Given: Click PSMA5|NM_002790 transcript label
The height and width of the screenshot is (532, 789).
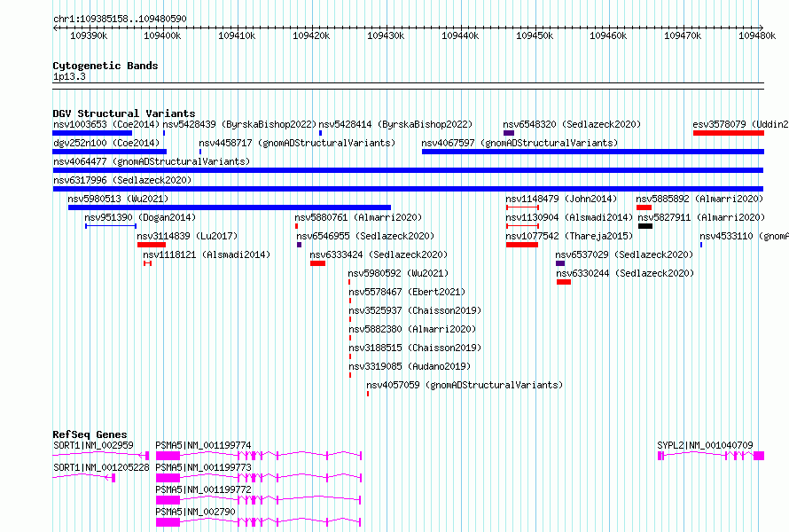Looking at the screenshot, I should (x=195, y=512).
